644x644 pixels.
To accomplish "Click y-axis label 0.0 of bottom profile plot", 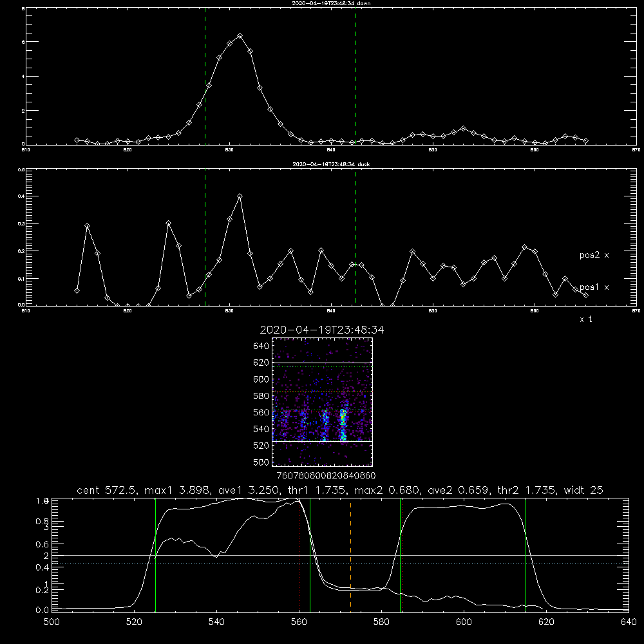I will click(x=42, y=611).
